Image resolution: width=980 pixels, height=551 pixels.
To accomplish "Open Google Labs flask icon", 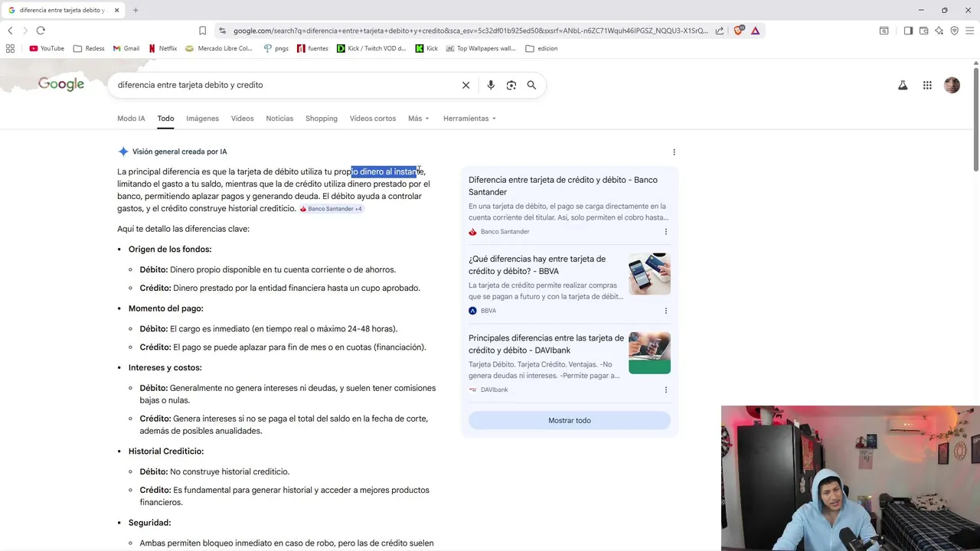I will point(903,85).
